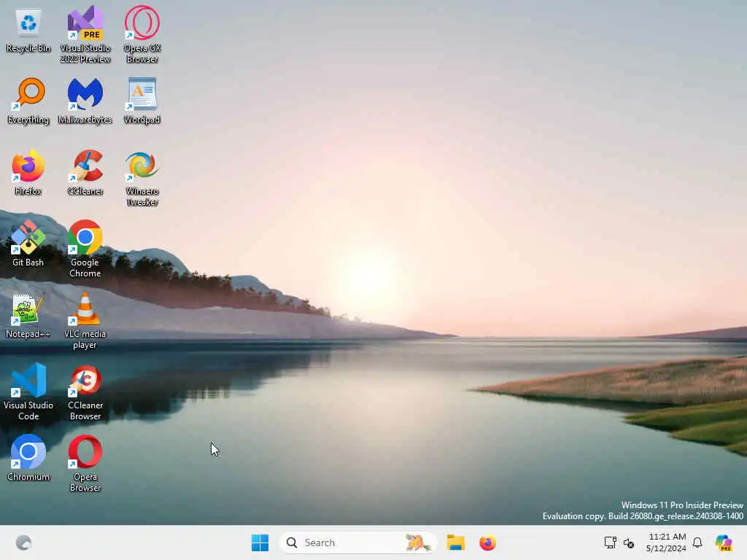The width and height of the screenshot is (747, 560).
Task: Select the Winaero Tweaker shortcut
Action: tap(142, 178)
